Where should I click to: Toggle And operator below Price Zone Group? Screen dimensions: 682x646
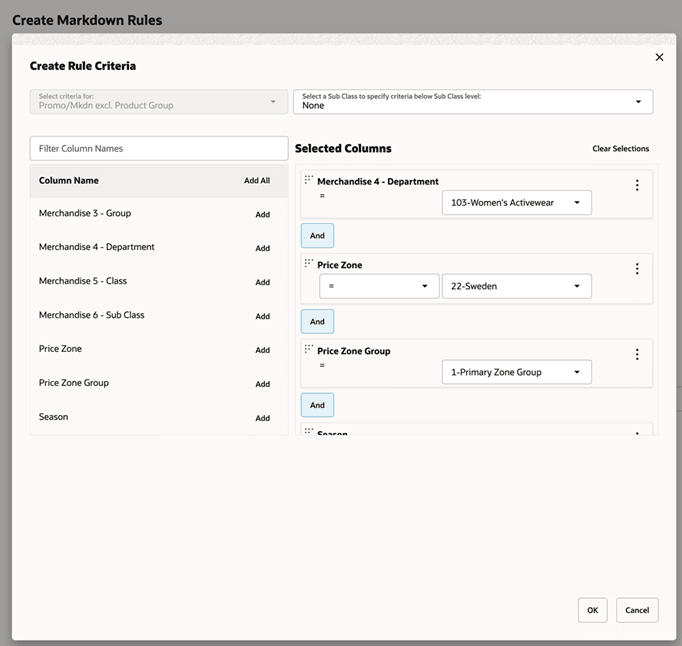coord(318,405)
